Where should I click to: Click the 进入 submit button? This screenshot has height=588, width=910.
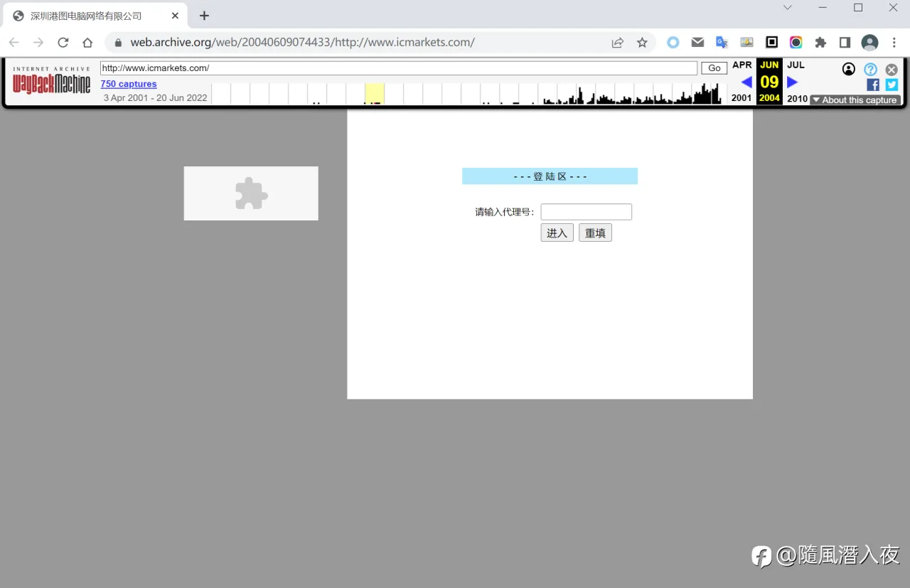557,233
